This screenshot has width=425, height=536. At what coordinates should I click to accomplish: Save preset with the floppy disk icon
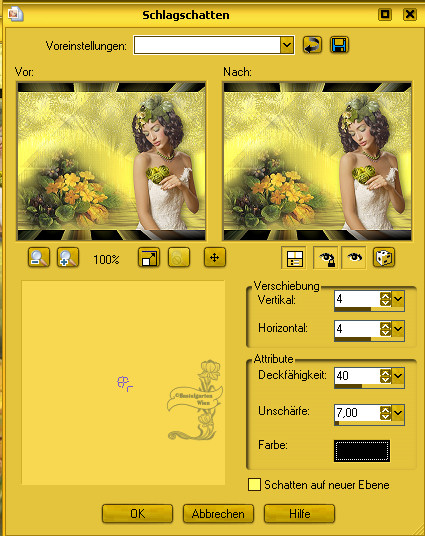click(339, 45)
